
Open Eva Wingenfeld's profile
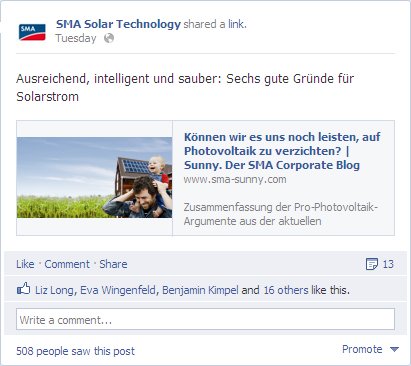pos(118,290)
